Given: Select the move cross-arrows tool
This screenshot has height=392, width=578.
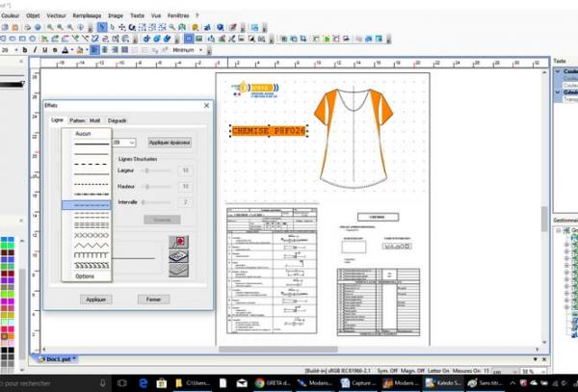Looking at the screenshot, I should pyautogui.click(x=121, y=27).
